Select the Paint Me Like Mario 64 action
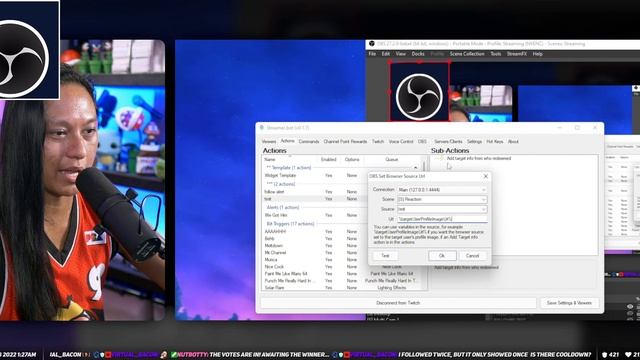Viewport: 640px width, 360px height. 341,274
